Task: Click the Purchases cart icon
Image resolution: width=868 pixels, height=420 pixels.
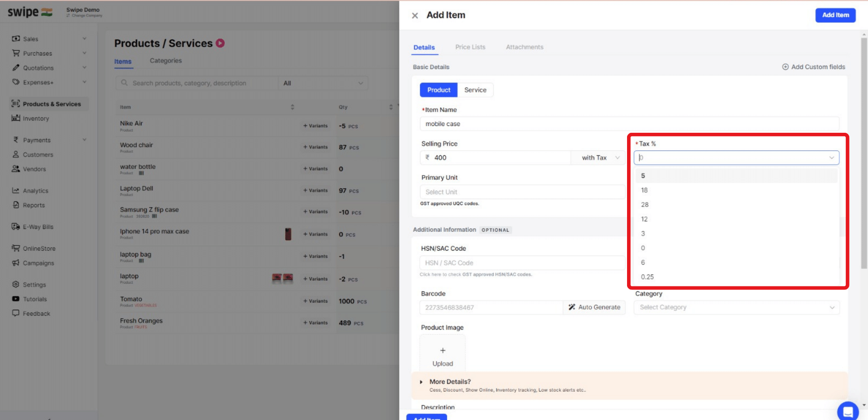Action: pyautogui.click(x=16, y=53)
